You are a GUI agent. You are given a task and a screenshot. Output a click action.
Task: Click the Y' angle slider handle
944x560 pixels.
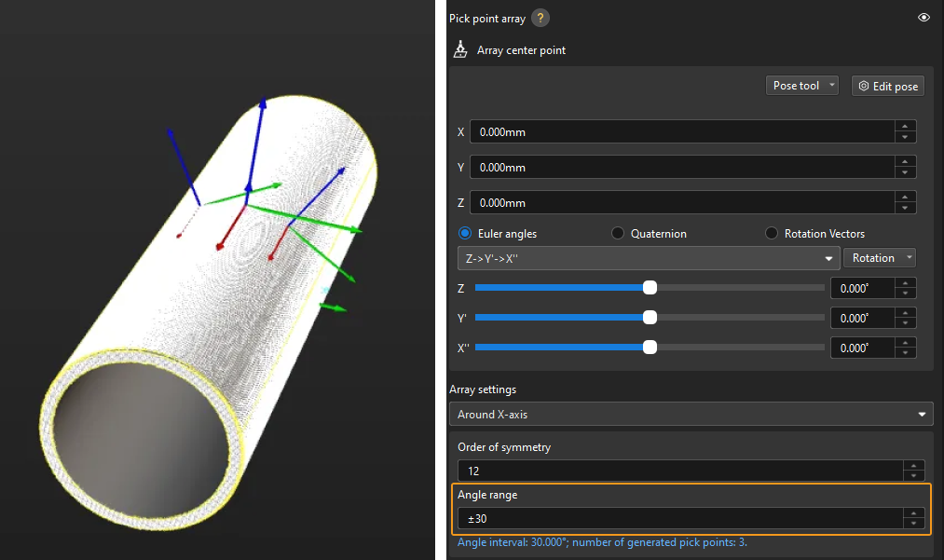(650, 318)
